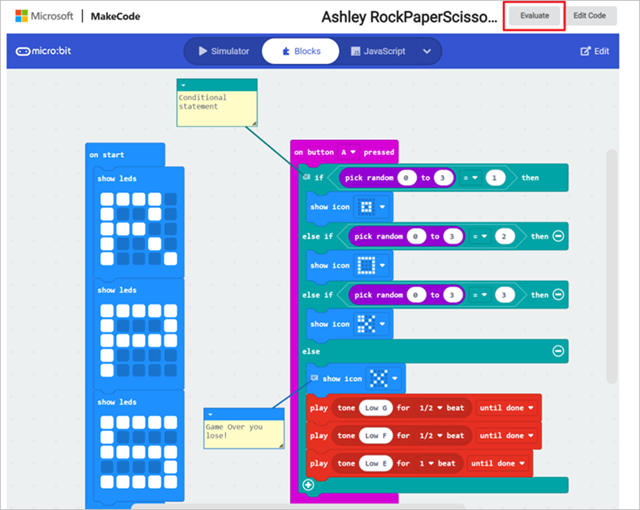Click the Low G tone value field
The width and height of the screenshot is (640, 510).
click(376, 408)
